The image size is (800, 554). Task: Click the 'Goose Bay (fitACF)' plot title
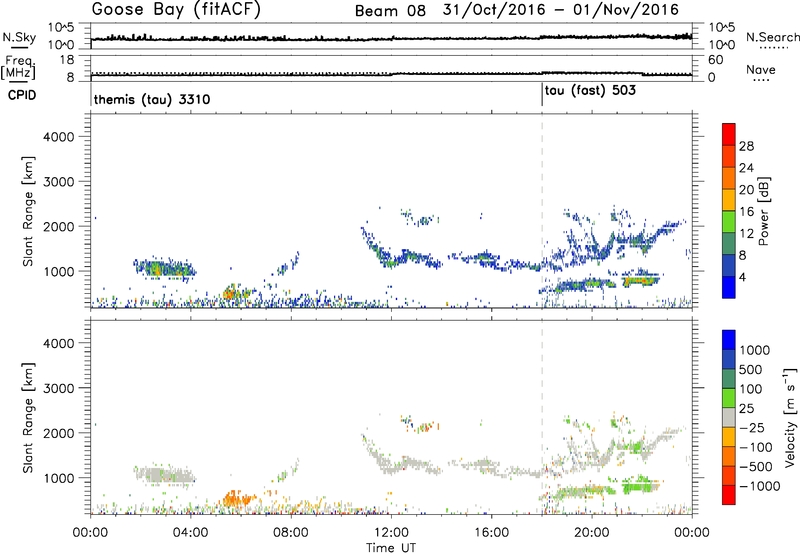point(176,10)
